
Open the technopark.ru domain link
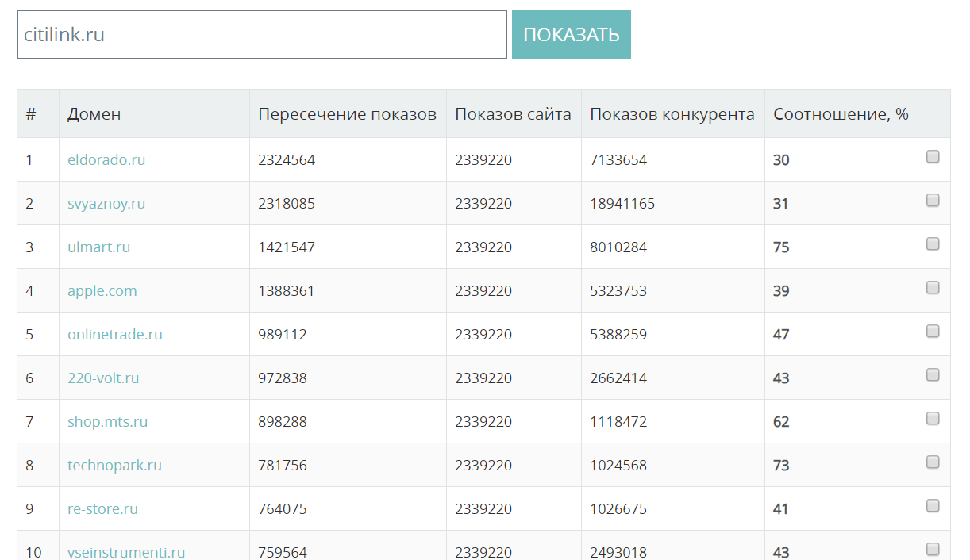(x=114, y=465)
